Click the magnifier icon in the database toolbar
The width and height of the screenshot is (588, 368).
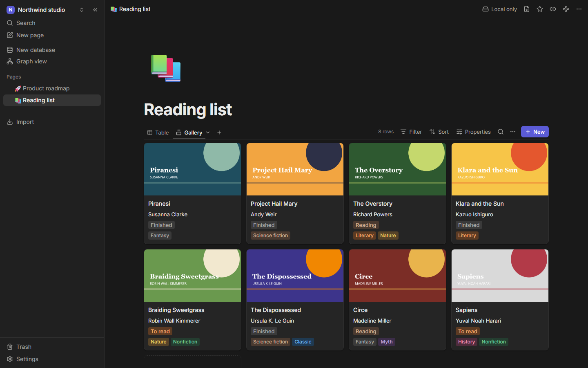(x=501, y=132)
